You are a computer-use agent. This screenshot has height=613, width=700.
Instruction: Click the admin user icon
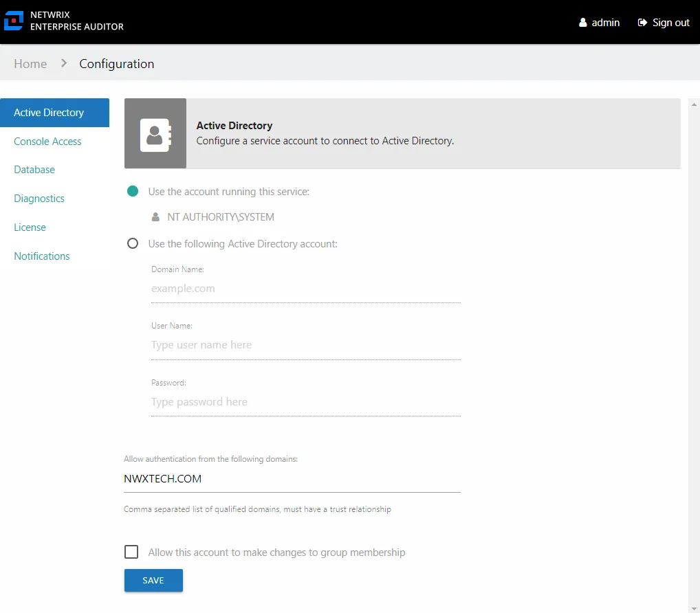(x=582, y=22)
